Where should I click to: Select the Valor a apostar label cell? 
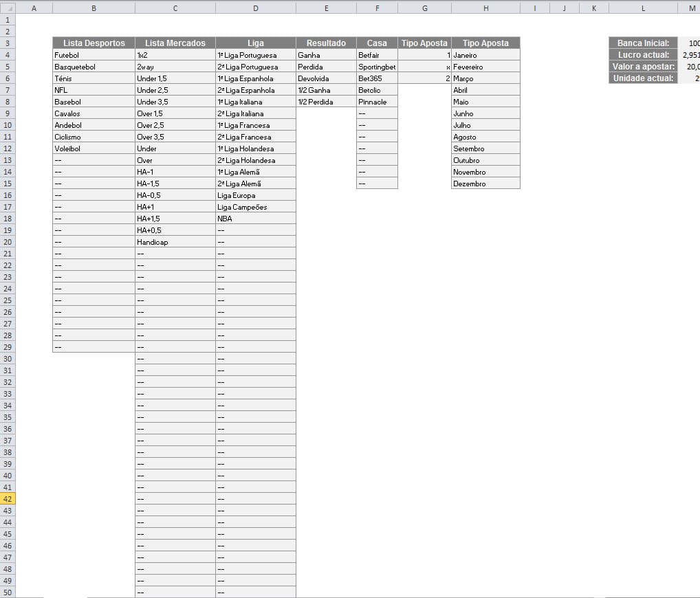point(643,67)
